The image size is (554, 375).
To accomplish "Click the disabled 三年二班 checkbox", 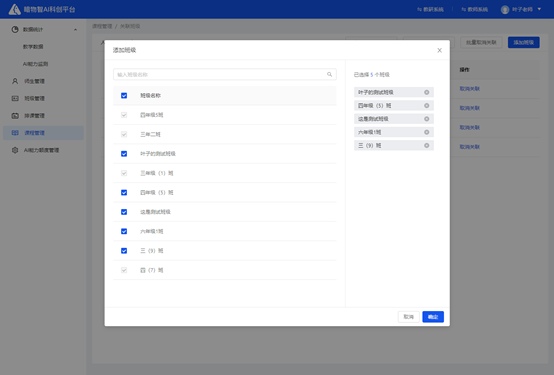I will pyautogui.click(x=124, y=134).
